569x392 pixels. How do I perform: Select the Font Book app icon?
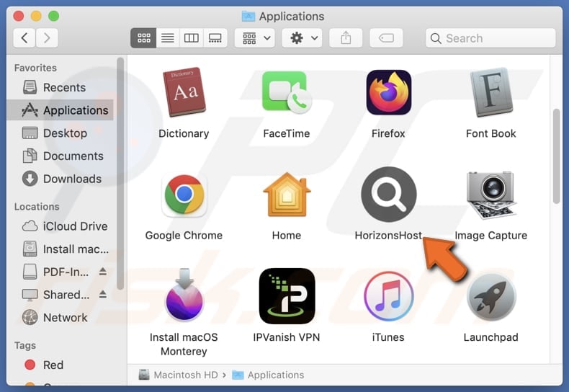pyautogui.click(x=491, y=92)
